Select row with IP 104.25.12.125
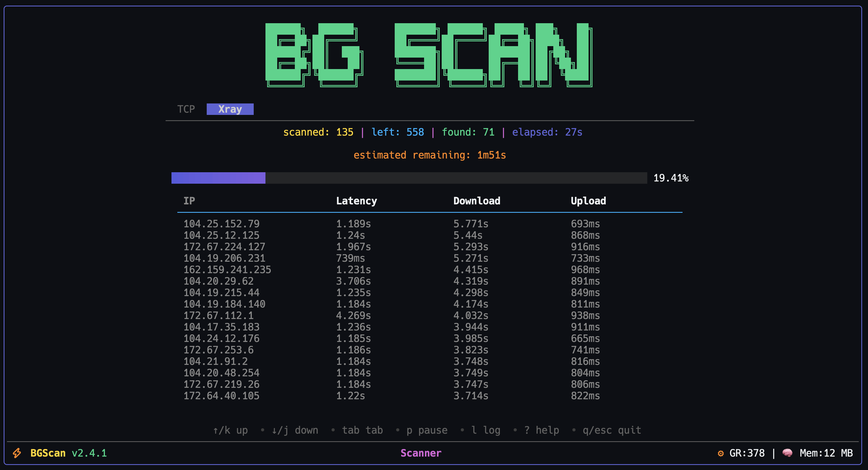Image resolution: width=868 pixels, height=470 pixels. coord(430,235)
